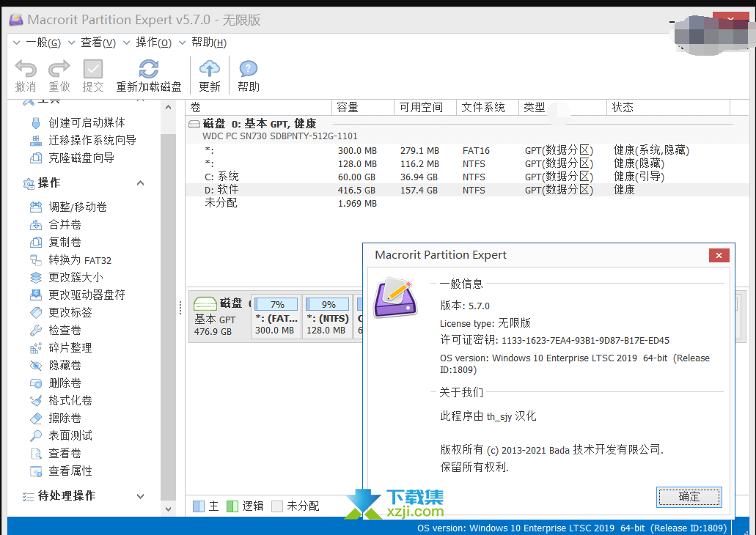The width and height of the screenshot is (756, 535).
Task: Expand the 待处理操作 sidebar section
Action: 140,496
